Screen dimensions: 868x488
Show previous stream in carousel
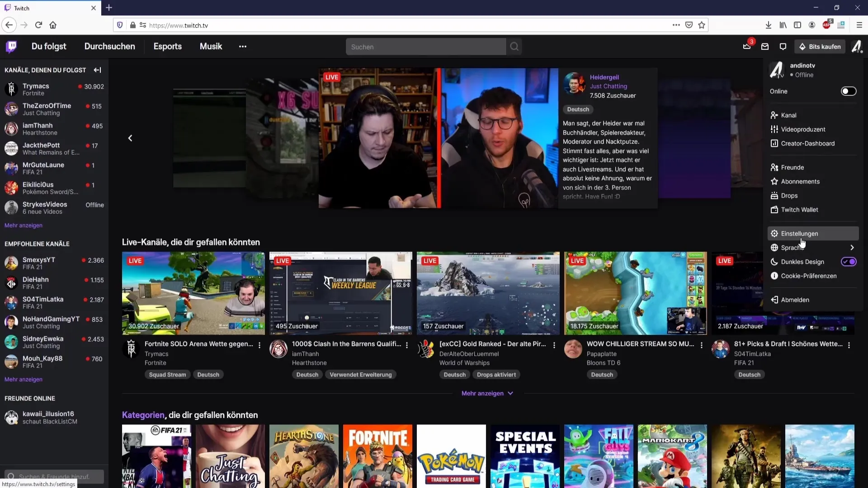point(130,138)
